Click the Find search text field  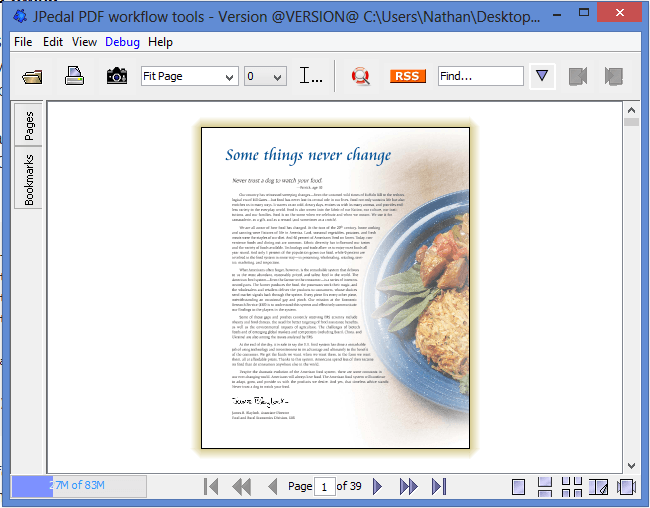coord(480,76)
